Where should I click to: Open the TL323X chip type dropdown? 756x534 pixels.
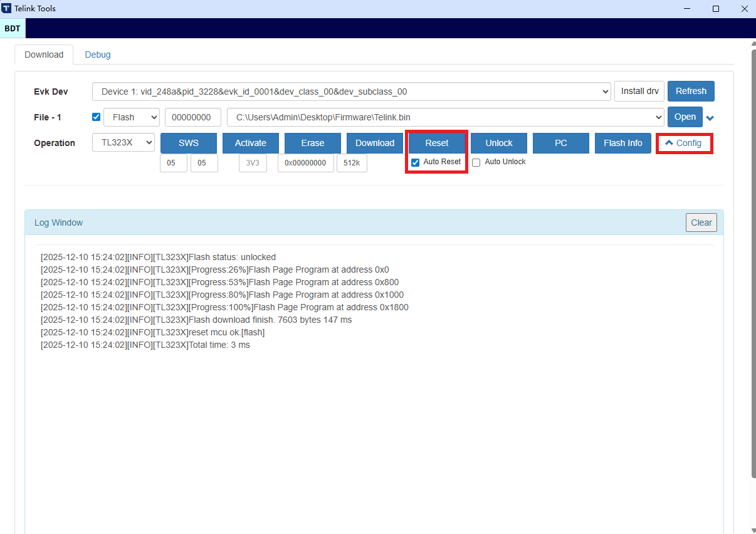coord(123,142)
